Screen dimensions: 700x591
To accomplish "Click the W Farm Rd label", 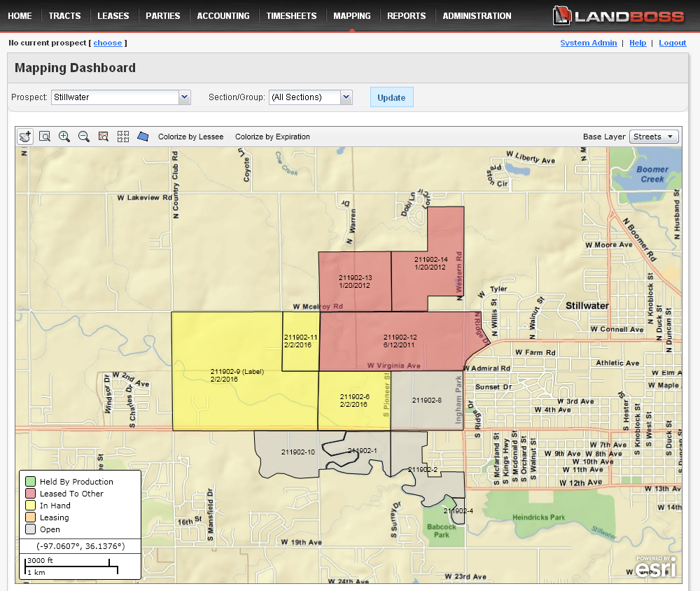I will coord(535,352).
